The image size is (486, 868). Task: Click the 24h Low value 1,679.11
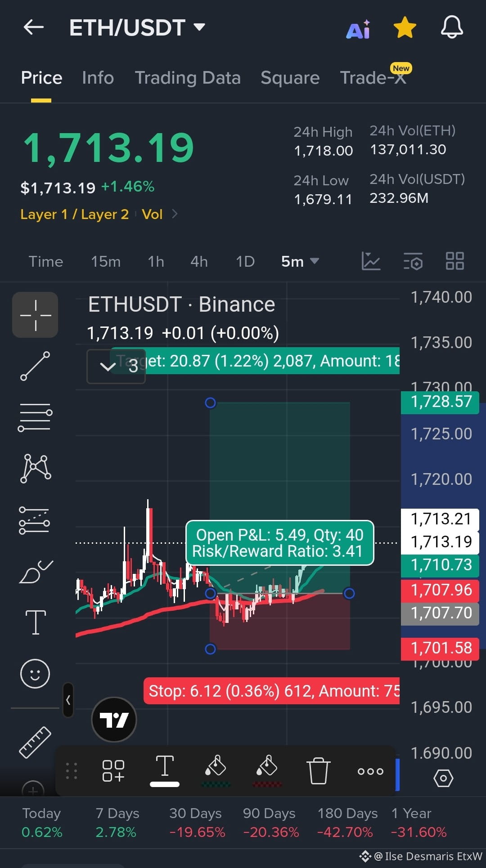point(323,199)
